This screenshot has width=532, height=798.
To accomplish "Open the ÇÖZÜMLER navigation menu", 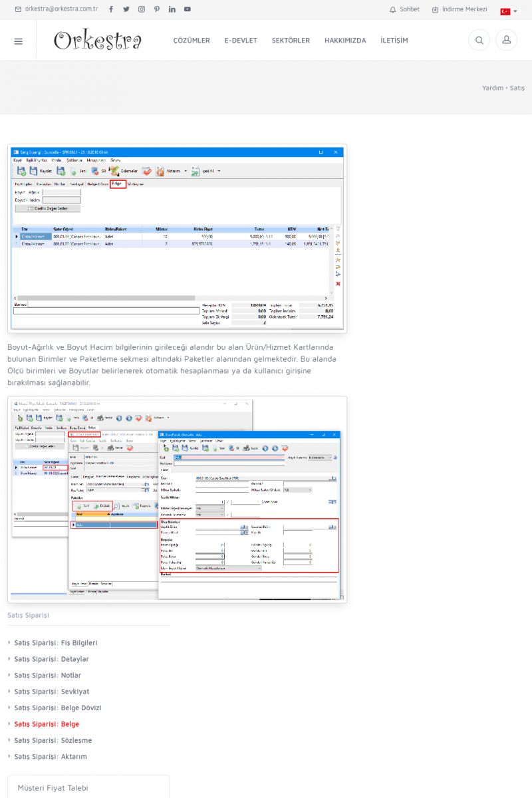I will click(x=192, y=41).
